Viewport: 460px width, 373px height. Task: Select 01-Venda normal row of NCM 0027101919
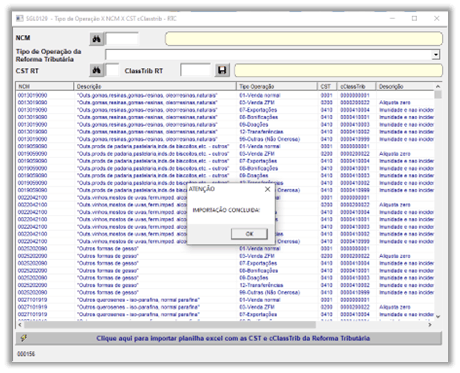point(225,300)
